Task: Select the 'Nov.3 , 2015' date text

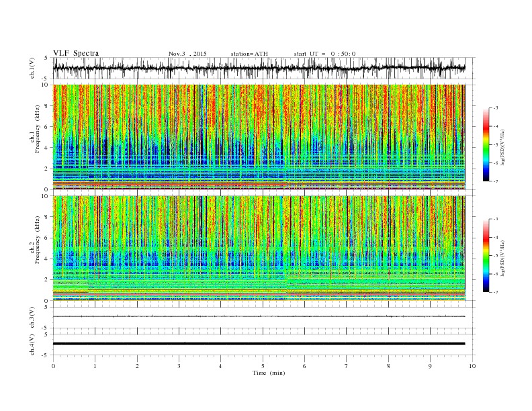Action: point(187,54)
